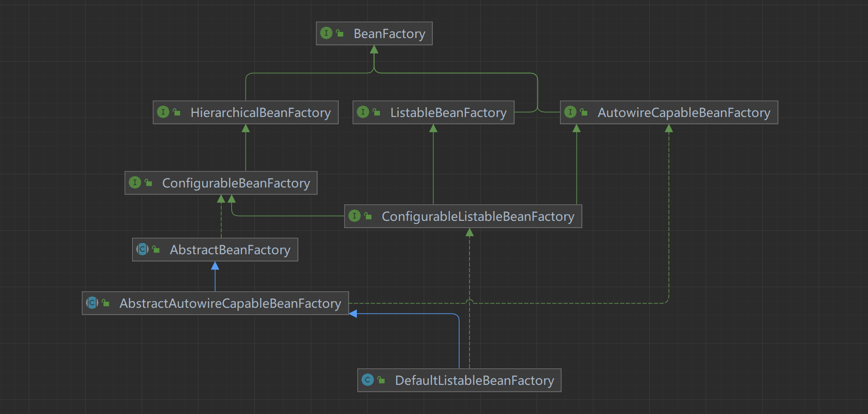Select the HierarchicalBeanFactory node label
The image size is (868, 414).
click(x=260, y=113)
